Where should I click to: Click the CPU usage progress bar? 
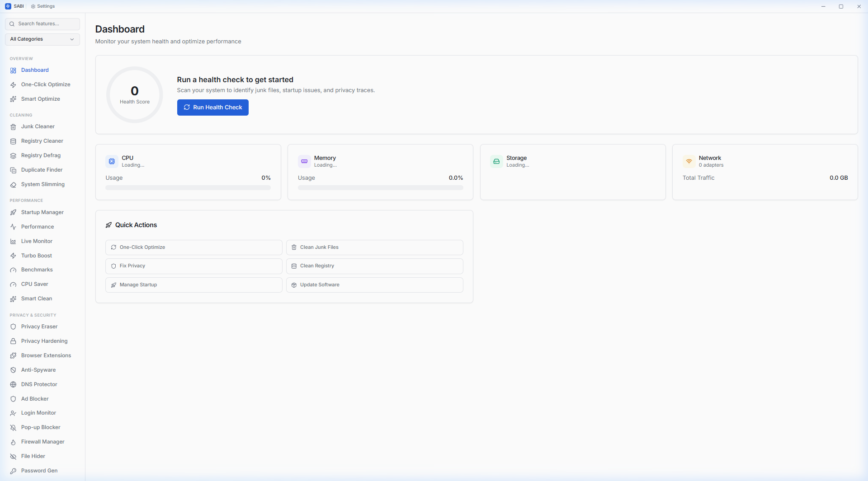click(188, 188)
